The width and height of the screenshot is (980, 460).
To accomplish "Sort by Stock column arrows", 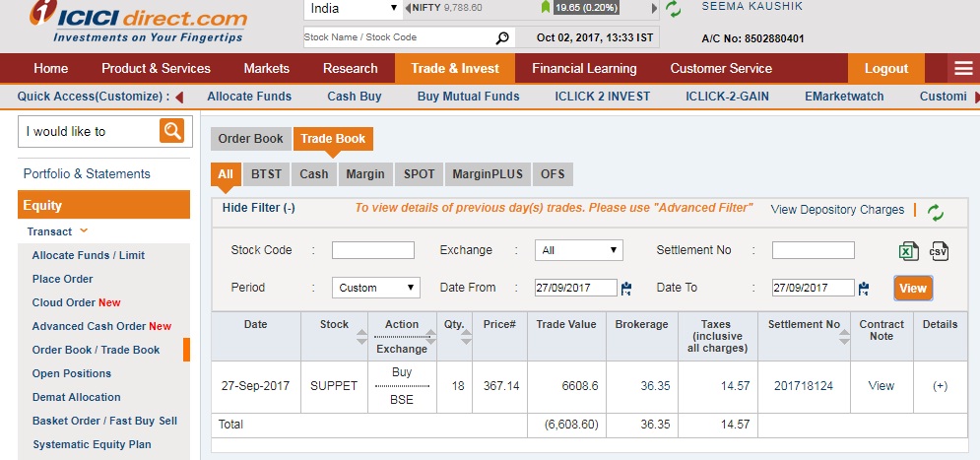I will [361, 337].
